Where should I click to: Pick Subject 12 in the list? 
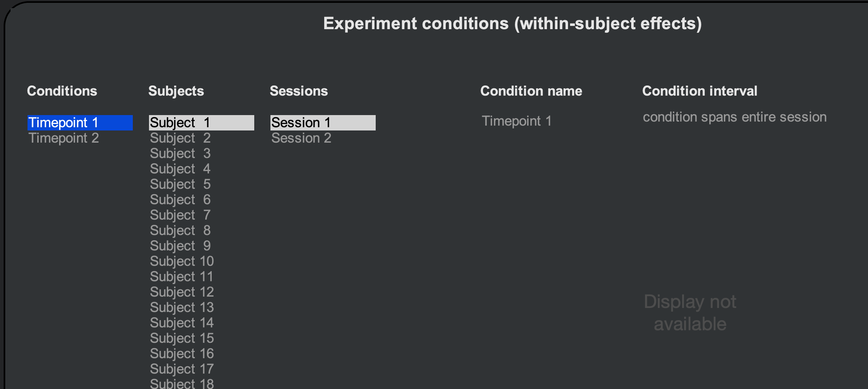pos(182,292)
